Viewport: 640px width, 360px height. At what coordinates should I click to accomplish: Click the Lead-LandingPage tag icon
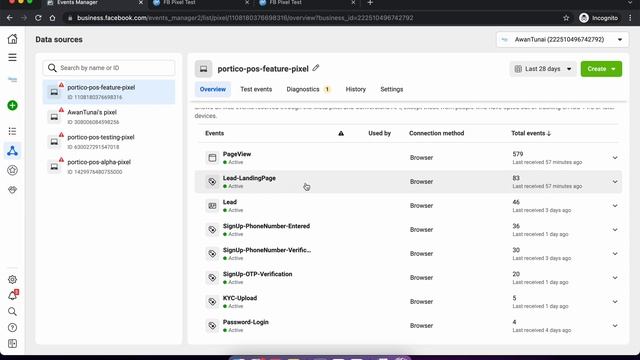point(212,182)
